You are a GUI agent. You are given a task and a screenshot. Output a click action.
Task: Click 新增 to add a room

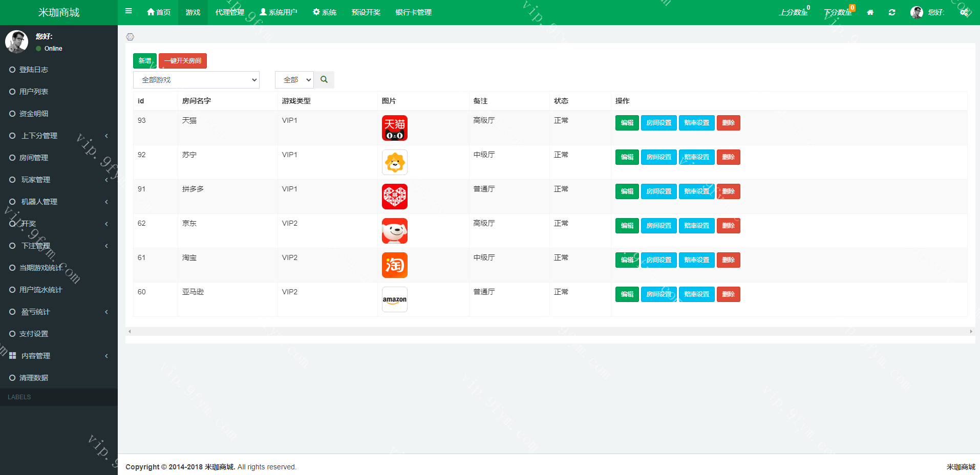[x=145, y=61]
